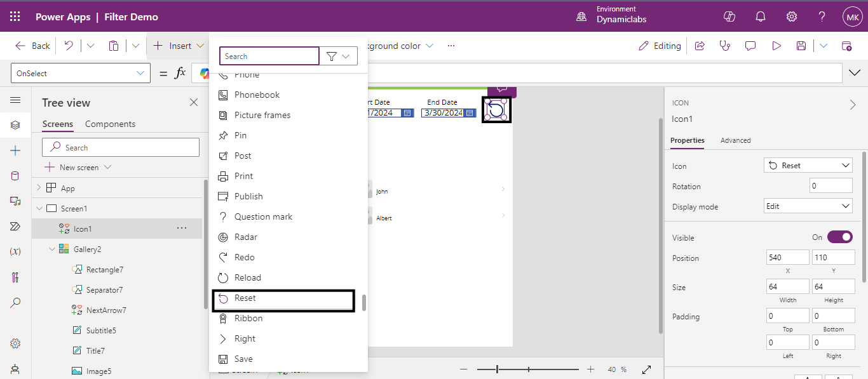
Task: Open the App checker stethoscope icon
Action: [725, 46]
